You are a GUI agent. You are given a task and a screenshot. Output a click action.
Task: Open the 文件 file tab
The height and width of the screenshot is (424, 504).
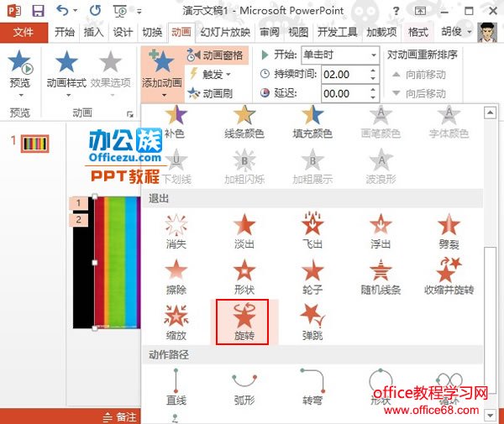(24, 32)
